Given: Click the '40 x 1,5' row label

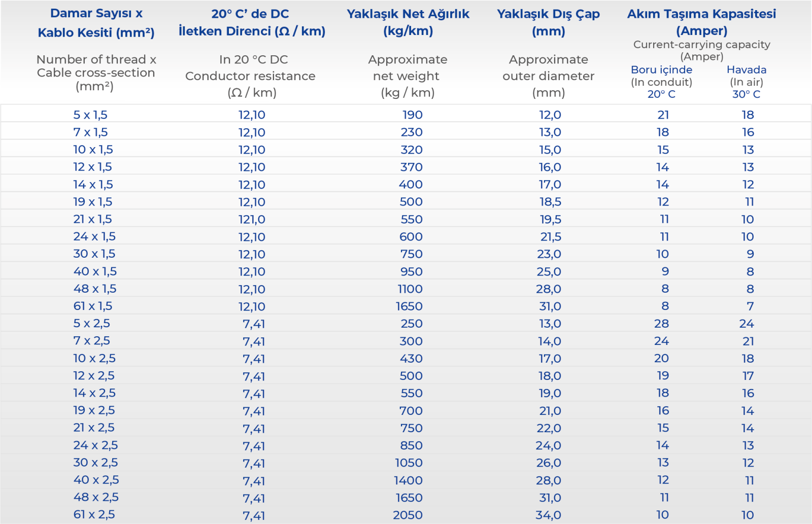Looking at the screenshot, I should tap(95, 271).
